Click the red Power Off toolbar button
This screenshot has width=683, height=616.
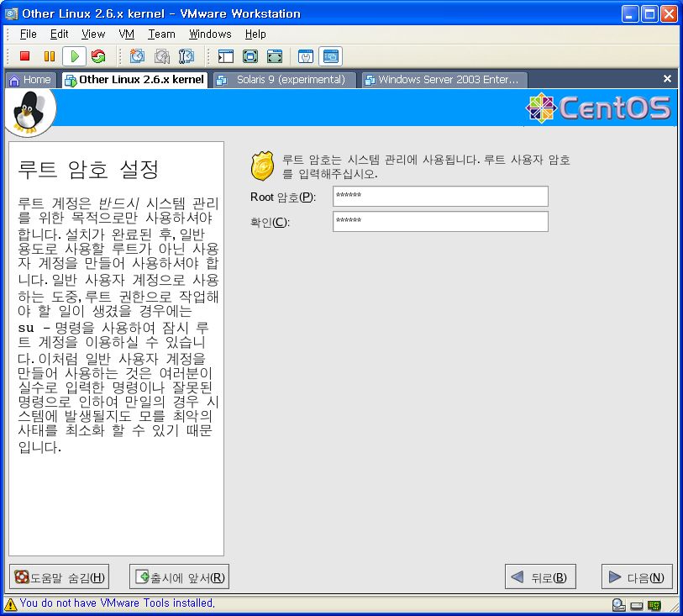(x=25, y=56)
